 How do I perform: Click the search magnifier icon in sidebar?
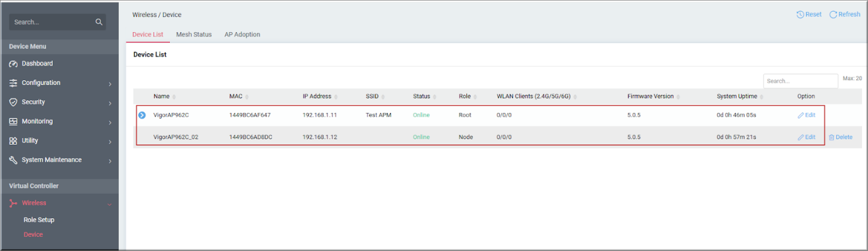(x=99, y=22)
